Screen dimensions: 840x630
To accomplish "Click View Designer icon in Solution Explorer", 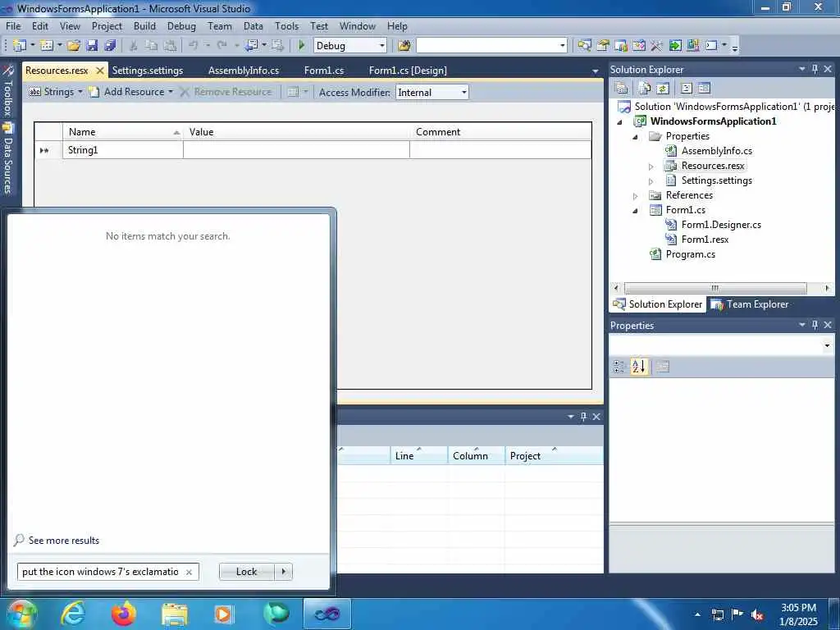I will [x=704, y=89].
